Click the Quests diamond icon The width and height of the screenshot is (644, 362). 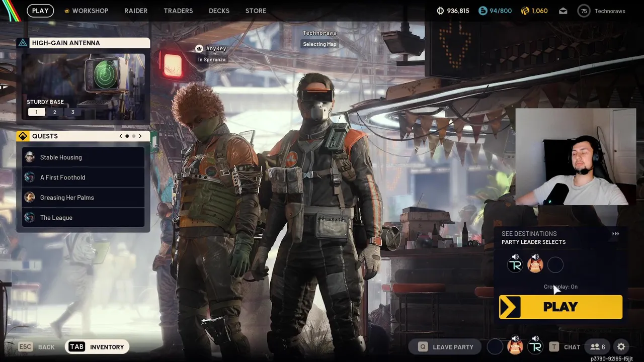[x=23, y=136]
